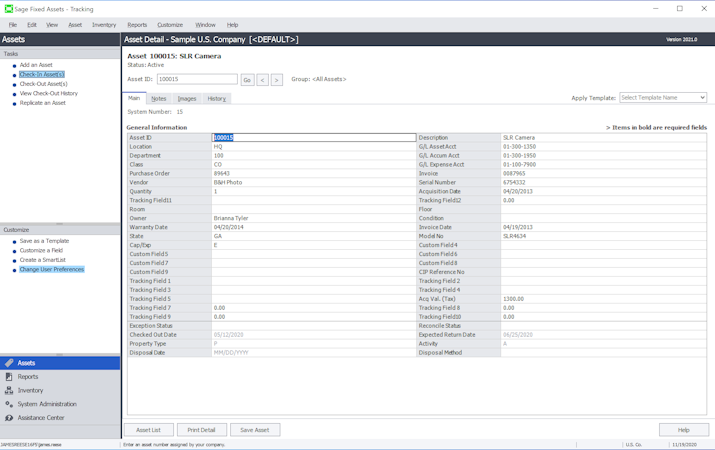Click Change User Preferences link
This screenshot has width=715, height=450.
point(52,269)
